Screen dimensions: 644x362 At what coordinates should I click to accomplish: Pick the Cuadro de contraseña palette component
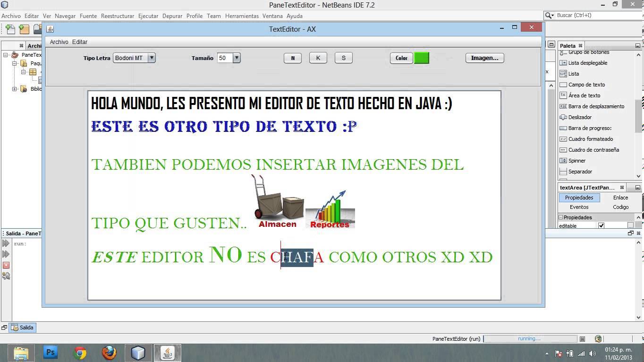tap(589, 150)
